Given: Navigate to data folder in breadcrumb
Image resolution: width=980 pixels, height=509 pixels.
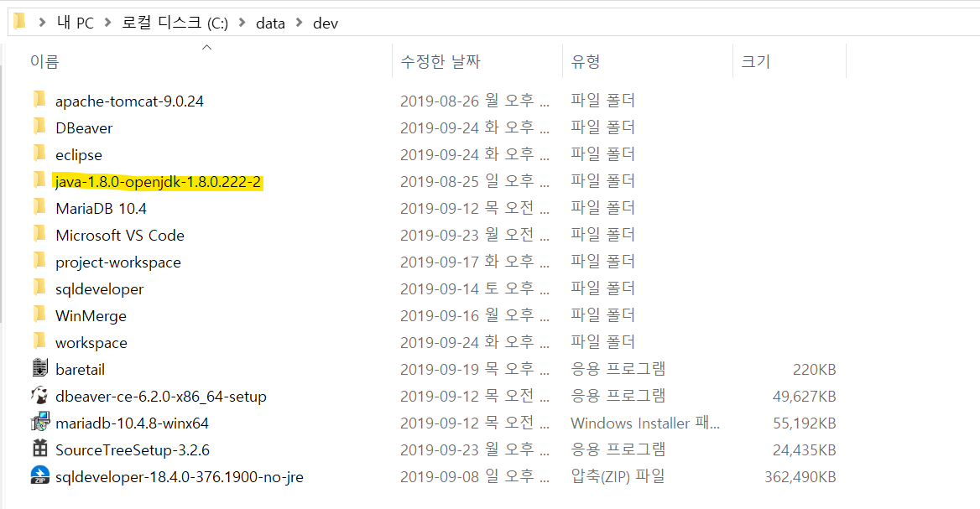Looking at the screenshot, I should coord(271,23).
